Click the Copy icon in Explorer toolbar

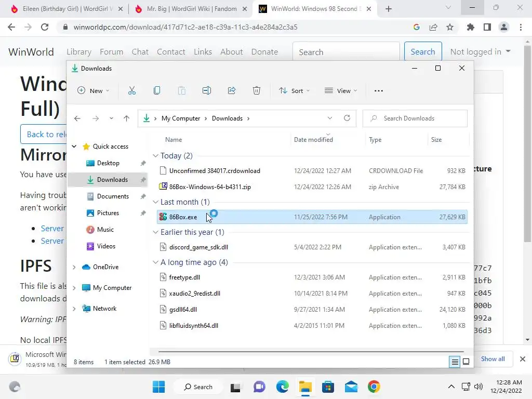click(x=157, y=90)
